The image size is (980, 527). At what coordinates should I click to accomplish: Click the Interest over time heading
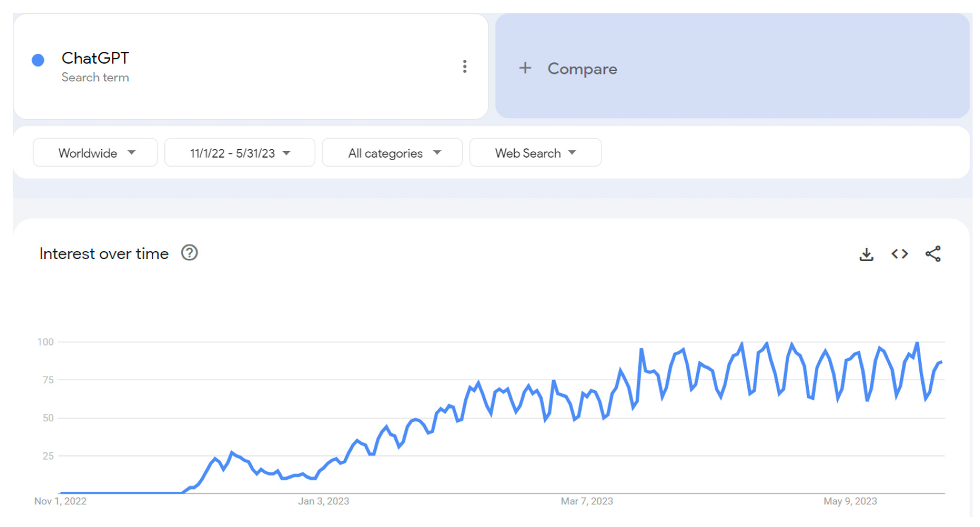tap(104, 254)
